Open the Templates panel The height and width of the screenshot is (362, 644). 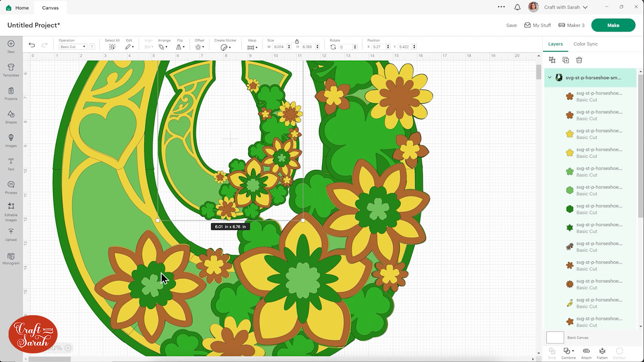[x=11, y=70]
